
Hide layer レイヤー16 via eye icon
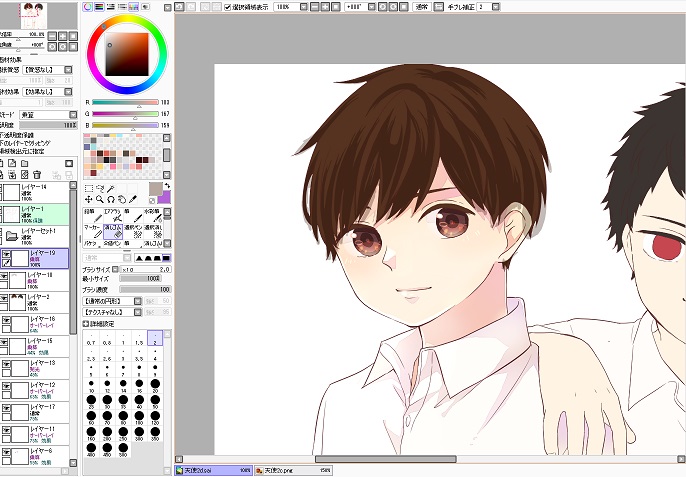6,320
